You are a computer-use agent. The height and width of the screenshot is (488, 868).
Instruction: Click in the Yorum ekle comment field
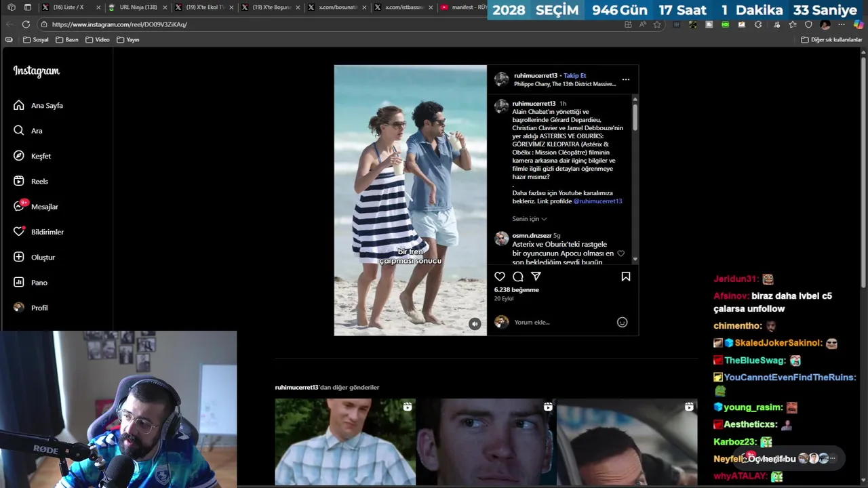click(561, 322)
